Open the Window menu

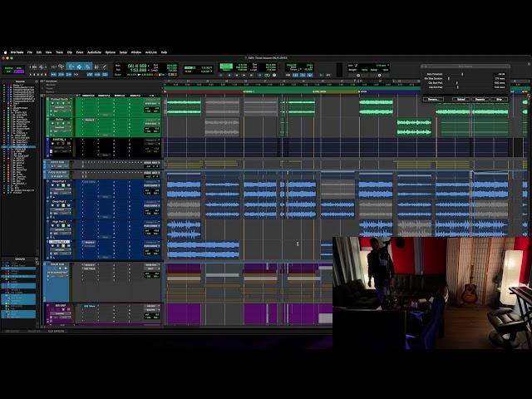pos(136,52)
